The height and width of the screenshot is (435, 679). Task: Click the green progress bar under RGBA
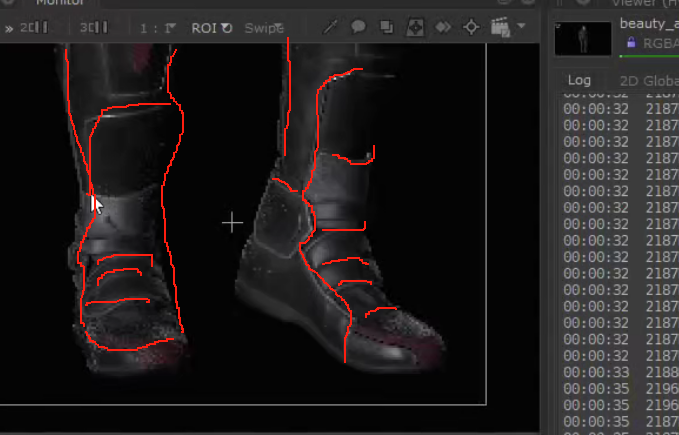(650, 56)
